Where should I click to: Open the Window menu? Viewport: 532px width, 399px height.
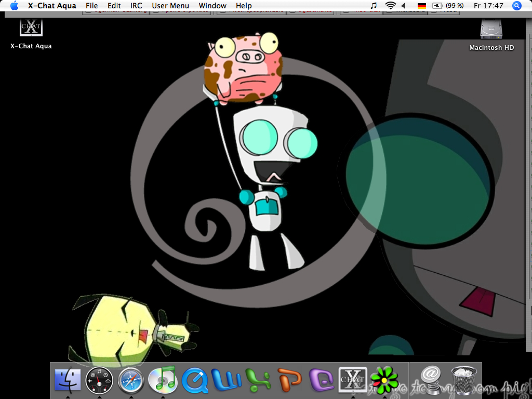[212, 6]
